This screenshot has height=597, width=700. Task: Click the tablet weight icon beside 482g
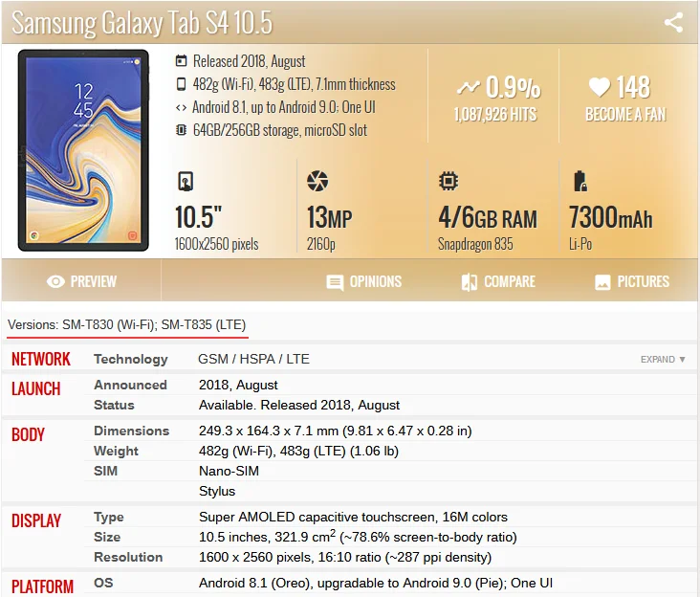point(181,84)
